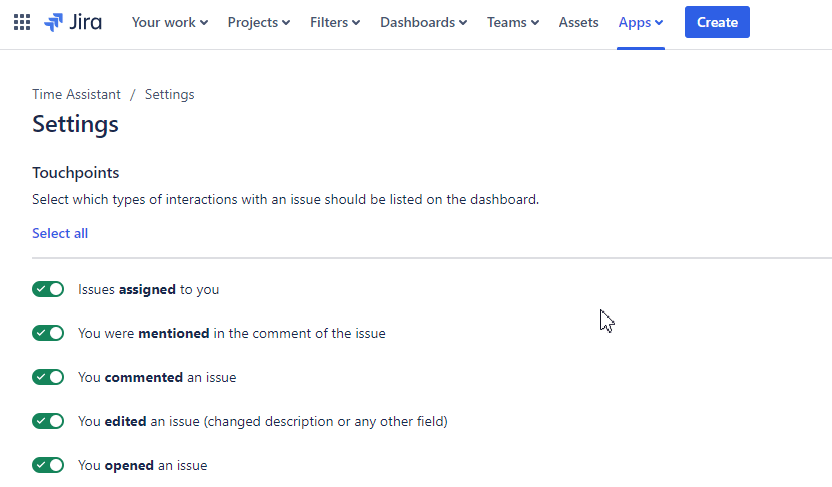832x487 pixels.
Task: Toggle Issues assigned to you
Action: [48, 289]
